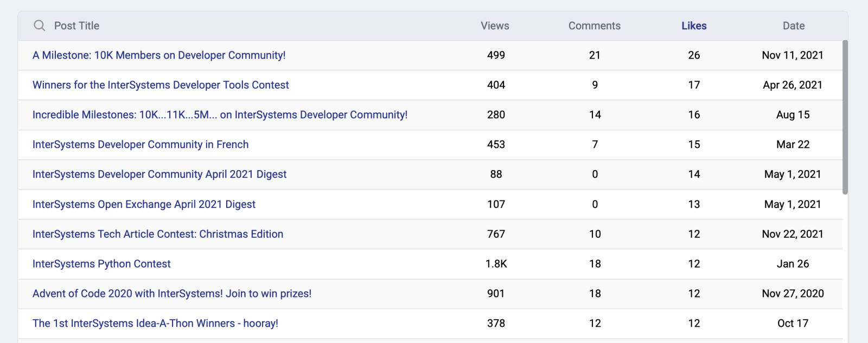This screenshot has height=343, width=868.
Task: Click the search magnifier icon
Action: pos(40,25)
